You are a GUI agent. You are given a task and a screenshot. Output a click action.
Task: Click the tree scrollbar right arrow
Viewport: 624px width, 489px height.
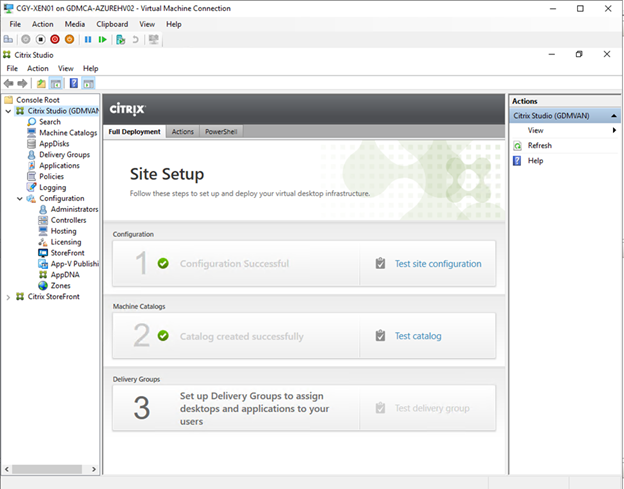pyautogui.click(x=94, y=469)
